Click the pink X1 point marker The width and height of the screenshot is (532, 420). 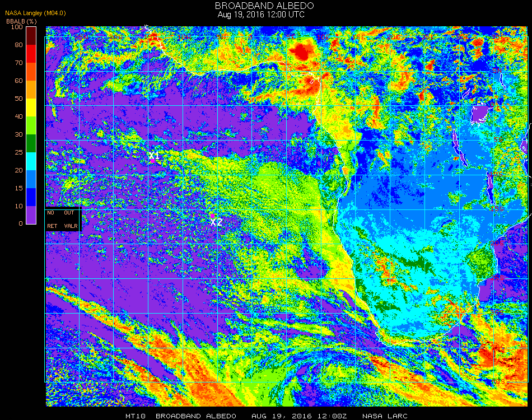click(x=152, y=161)
